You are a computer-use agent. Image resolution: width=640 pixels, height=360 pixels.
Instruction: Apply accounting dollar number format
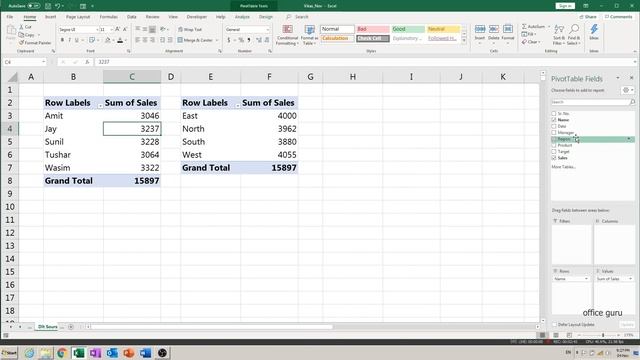tap(229, 40)
